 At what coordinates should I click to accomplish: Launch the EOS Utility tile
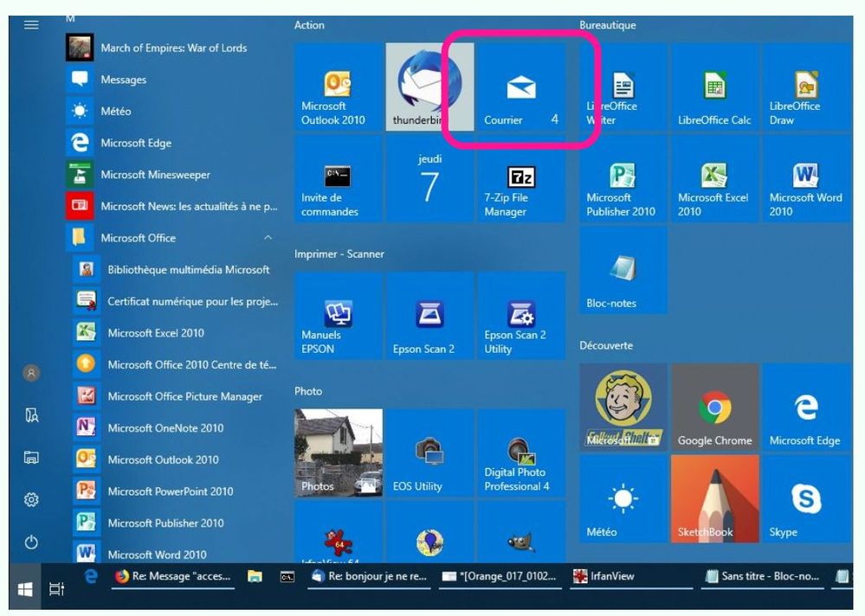tap(429, 452)
